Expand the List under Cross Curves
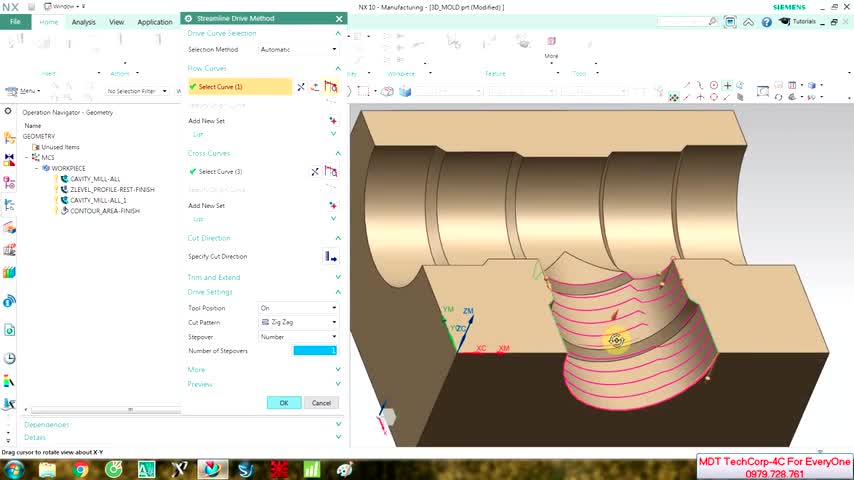This screenshot has height=480, width=854. (333, 219)
